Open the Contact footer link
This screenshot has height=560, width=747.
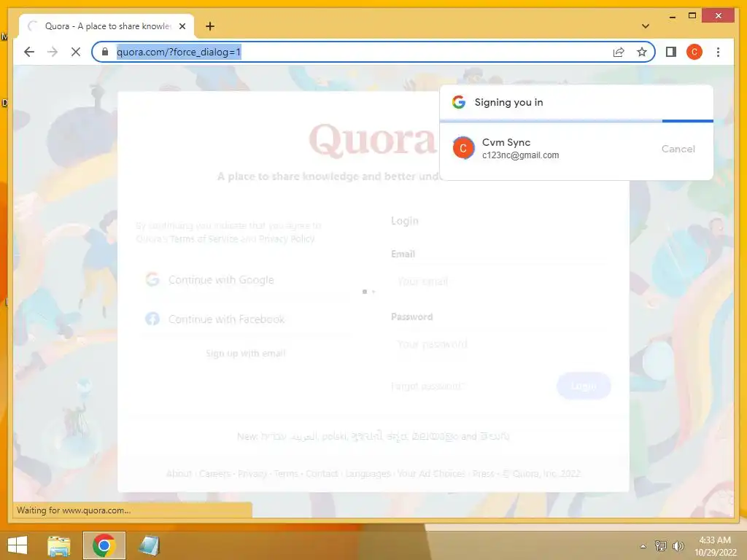point(322,474)
